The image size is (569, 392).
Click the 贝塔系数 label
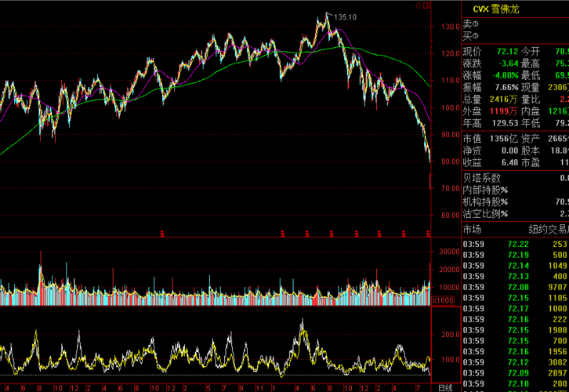pyautogui.click(x=481, y=178)
